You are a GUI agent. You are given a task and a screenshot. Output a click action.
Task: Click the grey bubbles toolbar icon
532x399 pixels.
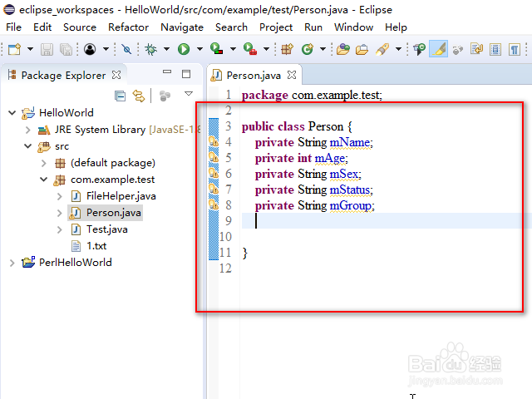click(x=458, y=50)
